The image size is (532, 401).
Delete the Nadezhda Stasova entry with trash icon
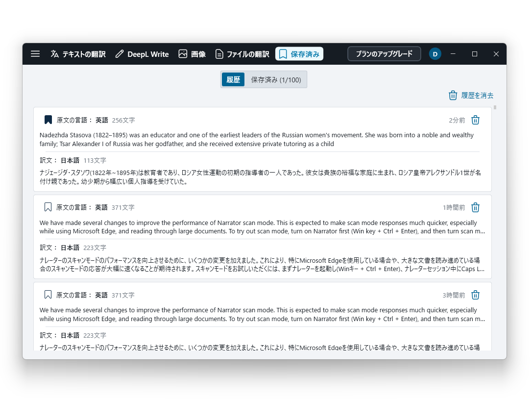click(475, 120)
